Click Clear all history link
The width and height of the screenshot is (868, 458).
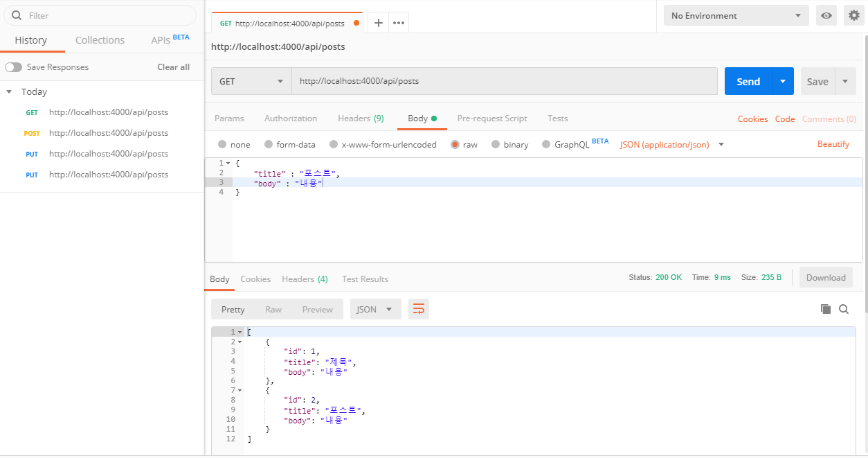[x=173, y=67]
